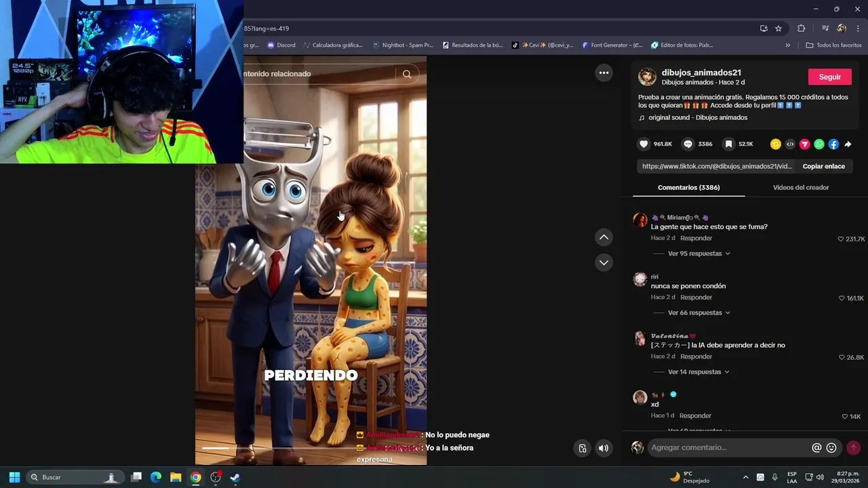
Task: Like Miriam's comment with 231.7K likes
Action: [x=841, y=239]
